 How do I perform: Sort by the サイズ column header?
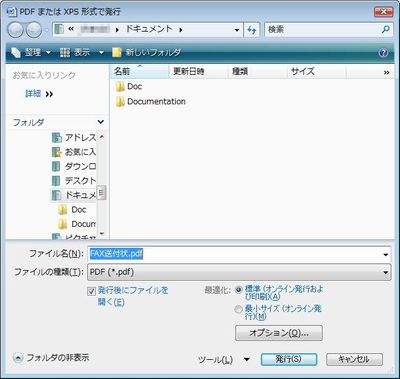point(316,71)
